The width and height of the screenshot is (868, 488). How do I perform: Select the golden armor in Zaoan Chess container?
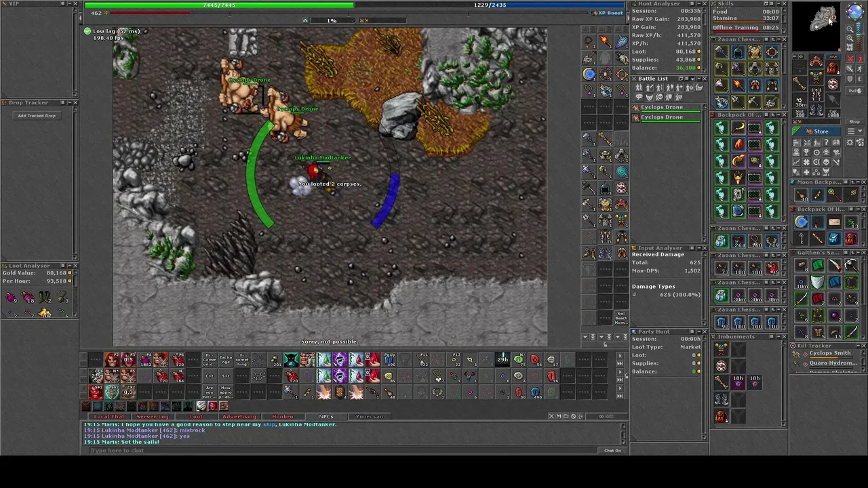coord(755,52)
